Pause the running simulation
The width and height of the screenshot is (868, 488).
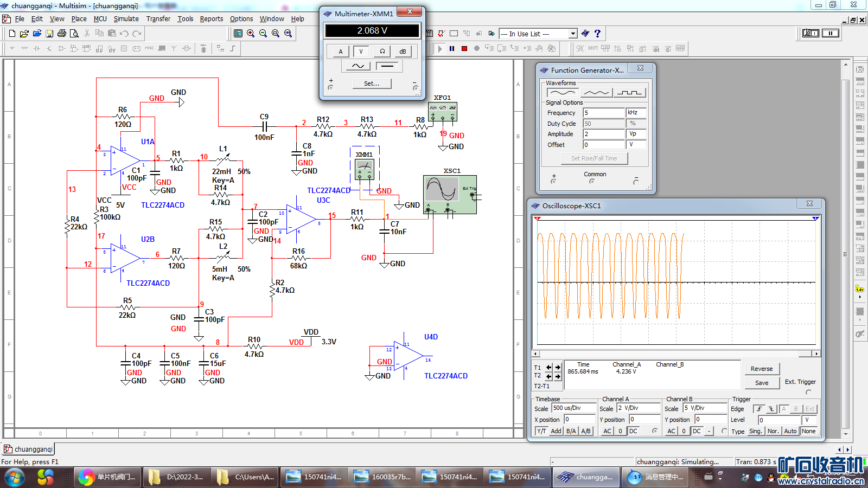point(452,49)
